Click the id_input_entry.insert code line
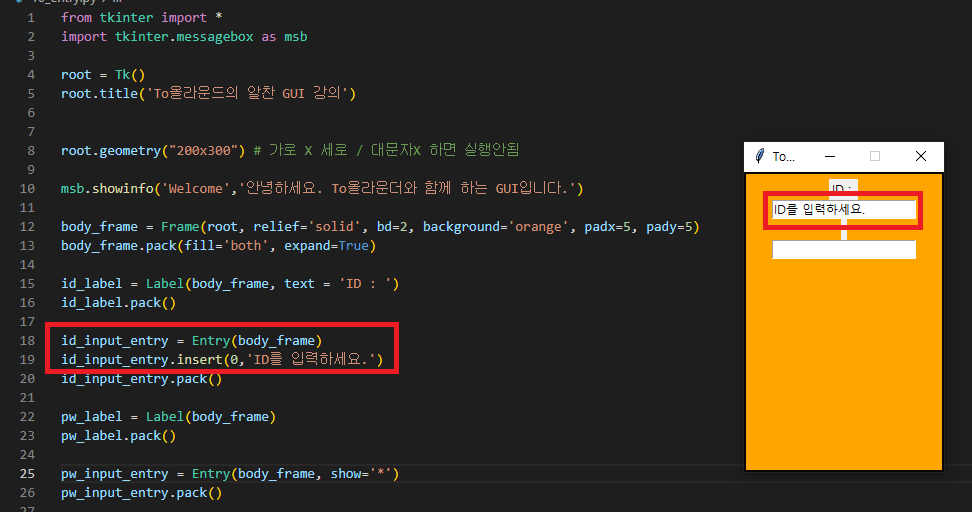Screen dimensions: 972x512 click(222, 360)
